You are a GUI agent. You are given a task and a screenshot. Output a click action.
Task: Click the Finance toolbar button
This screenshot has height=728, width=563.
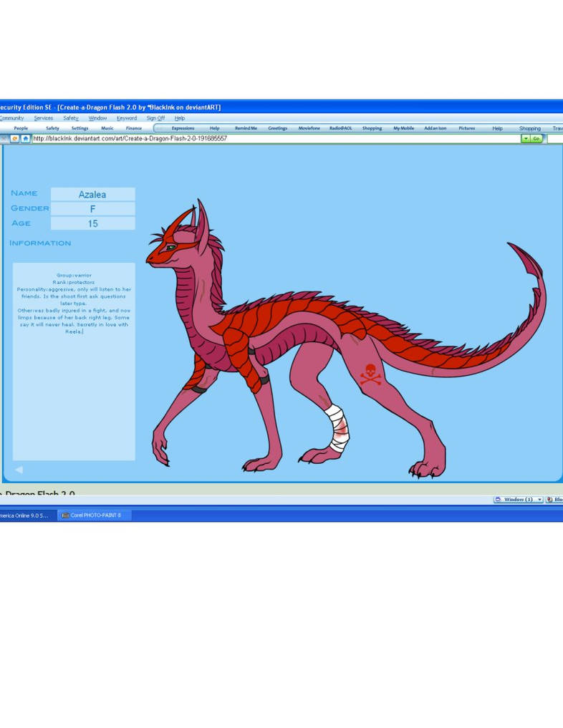[x=134, y=128]
